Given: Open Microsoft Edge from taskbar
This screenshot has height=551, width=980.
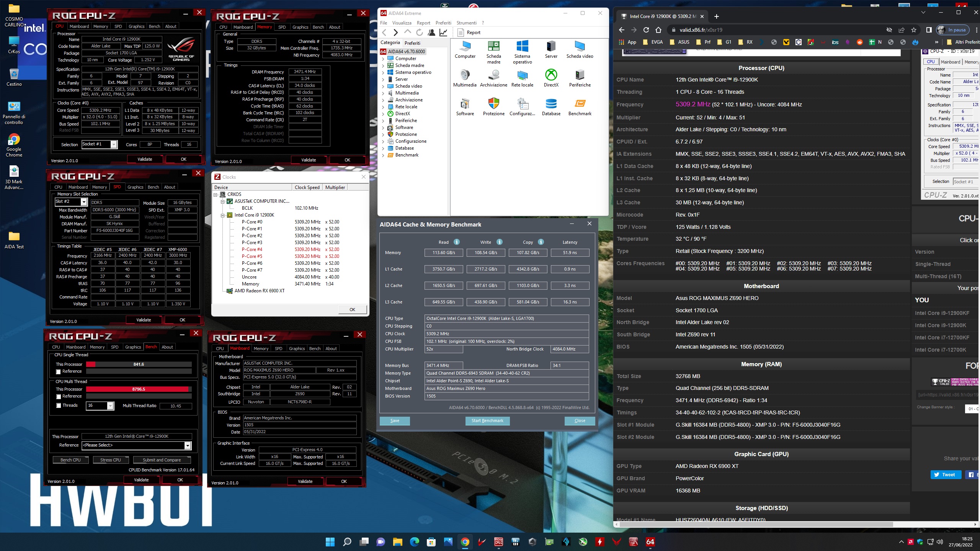Looking at the screenshot, I should pos(414,542).
